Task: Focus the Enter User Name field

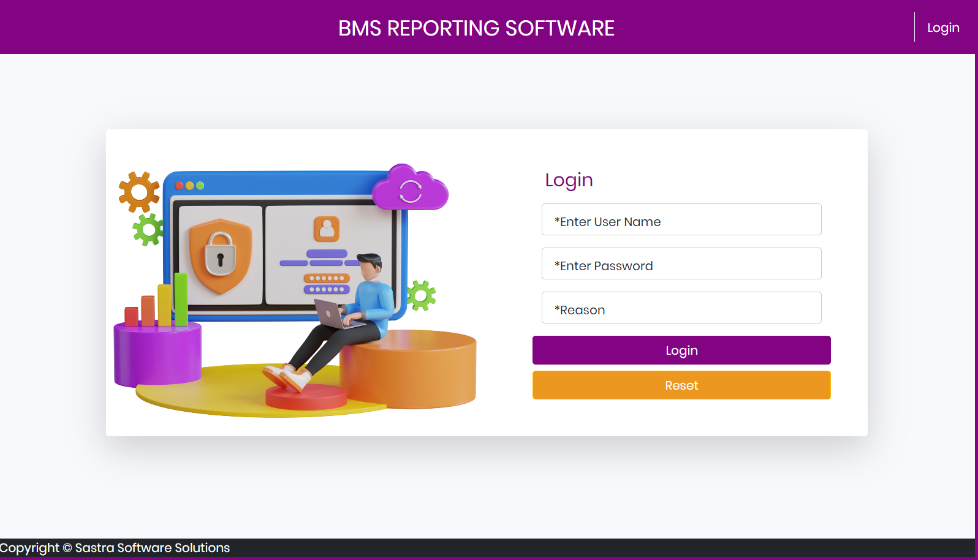Action: click(681, 220)
